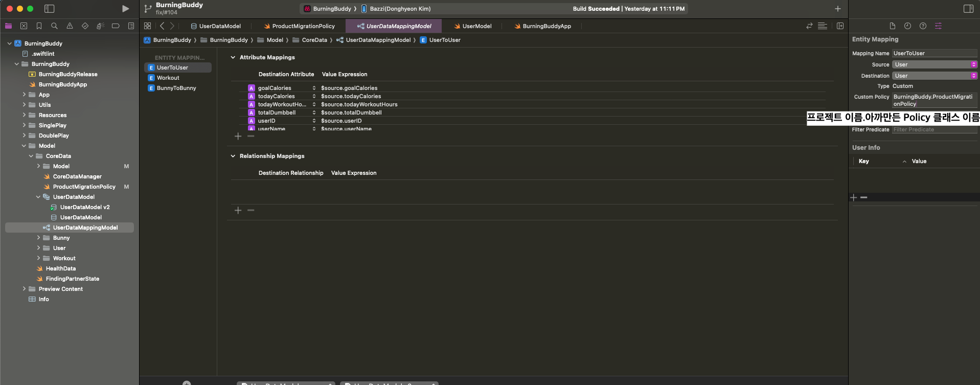Image resolution: width=980 pixels, height=385 pixels.
Task: Open the goalCalories attribute stepper
Action: [x=314, y=88]
